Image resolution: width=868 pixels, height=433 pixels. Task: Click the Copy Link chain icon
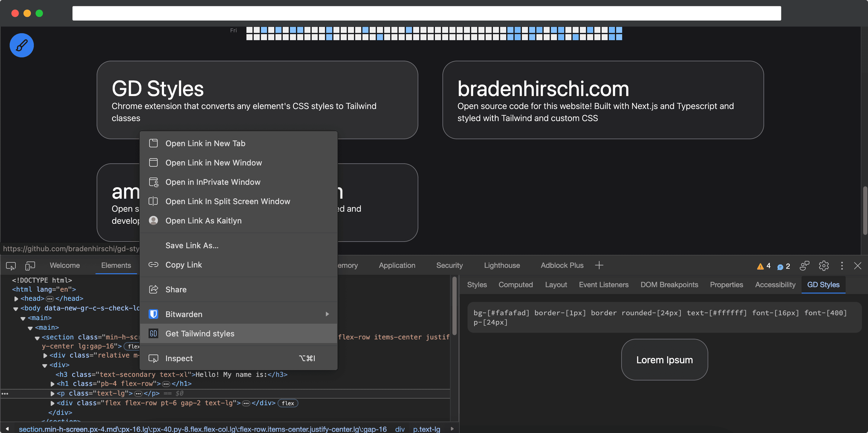click(153, 265)
